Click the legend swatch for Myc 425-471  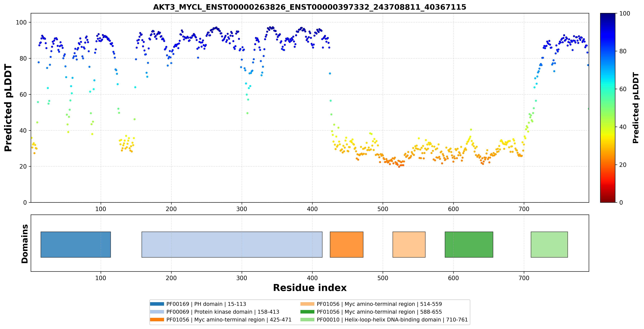pos(157,319)
